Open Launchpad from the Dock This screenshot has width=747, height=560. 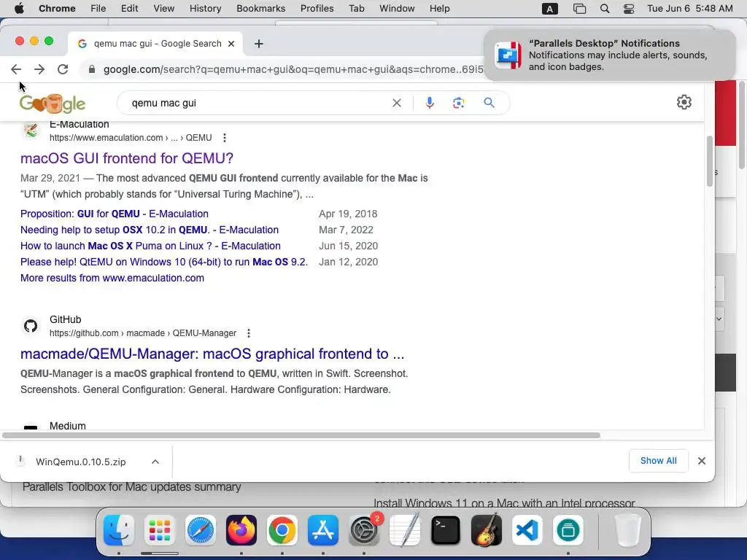click(160, 530)
